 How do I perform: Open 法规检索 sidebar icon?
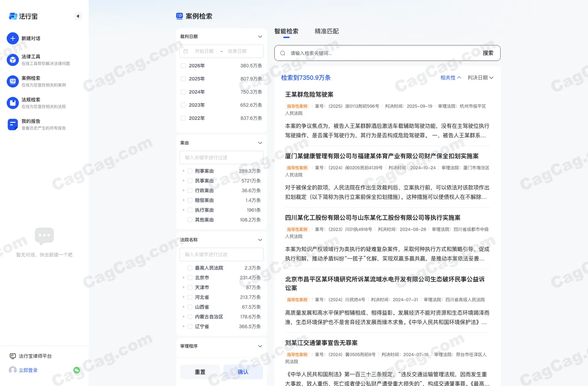tap(13, 103)
